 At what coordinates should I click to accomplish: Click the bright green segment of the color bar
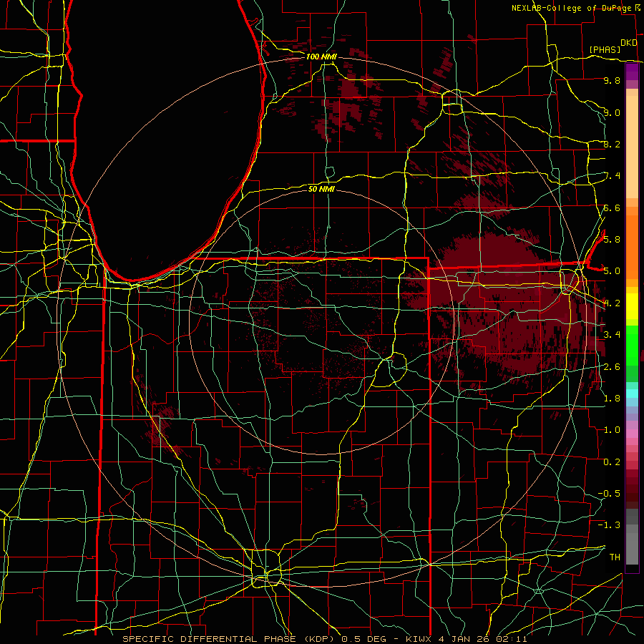(x=632, y=346)
